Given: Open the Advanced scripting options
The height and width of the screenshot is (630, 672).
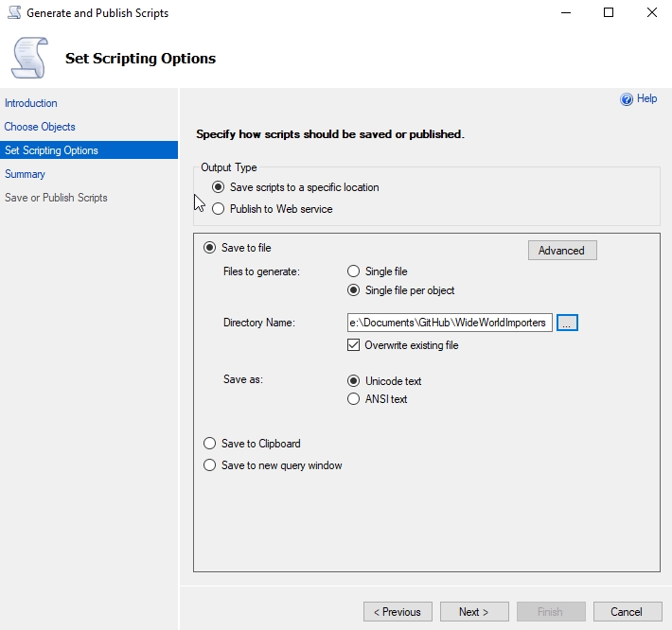Looking at the screenshot, I should click(561, 251).
